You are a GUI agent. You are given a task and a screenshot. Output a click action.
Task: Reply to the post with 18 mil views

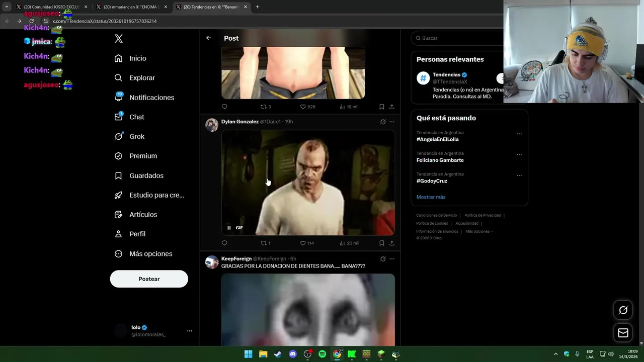[224, 107]
